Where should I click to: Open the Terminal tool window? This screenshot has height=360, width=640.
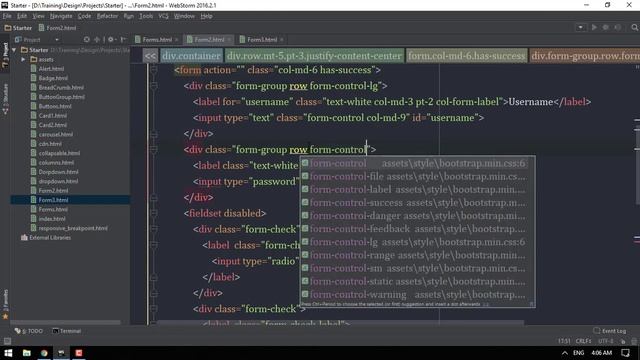pyautogui.click(x=67, y=331)
